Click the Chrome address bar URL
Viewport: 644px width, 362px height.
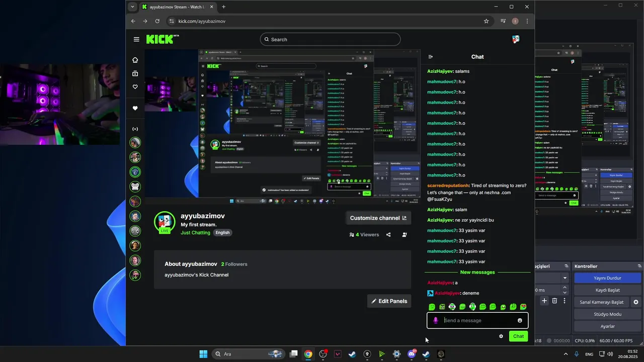pos(202,21)
